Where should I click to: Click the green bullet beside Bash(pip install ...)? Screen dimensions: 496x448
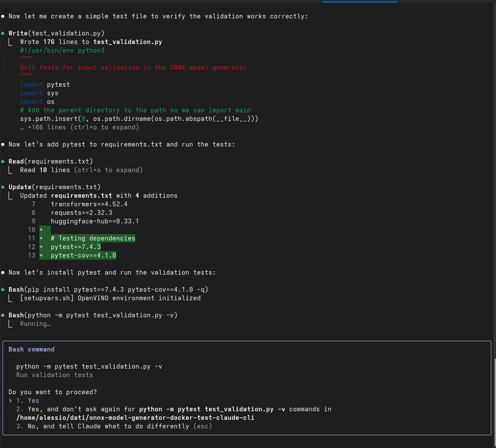click(3, 290)
